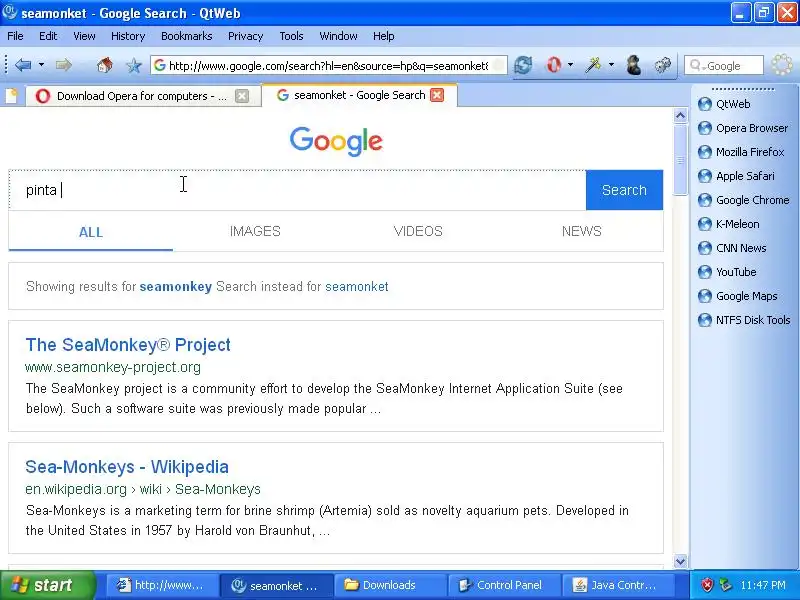Click the www.seamonkey-project.org URL text
This screenshot has width=800, height=600.
113,367
